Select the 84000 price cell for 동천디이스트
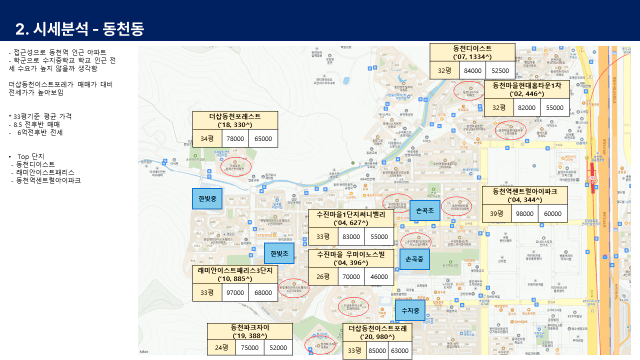Viewport: 640px width, 360px height. 473,71
